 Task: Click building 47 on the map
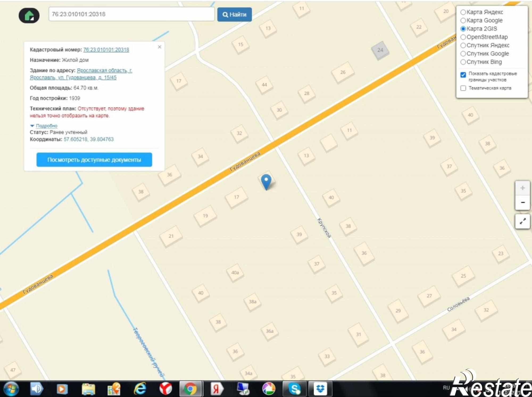tap(13, 370)
